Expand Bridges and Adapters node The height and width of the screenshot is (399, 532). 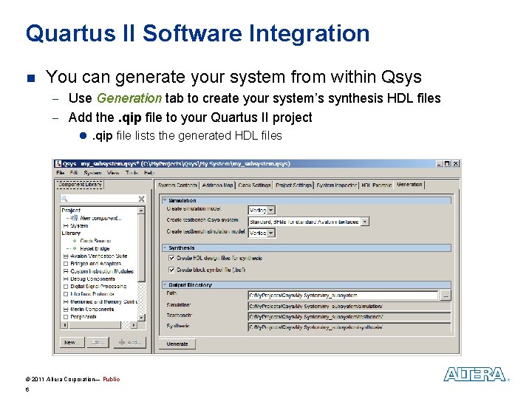(66, 264)
